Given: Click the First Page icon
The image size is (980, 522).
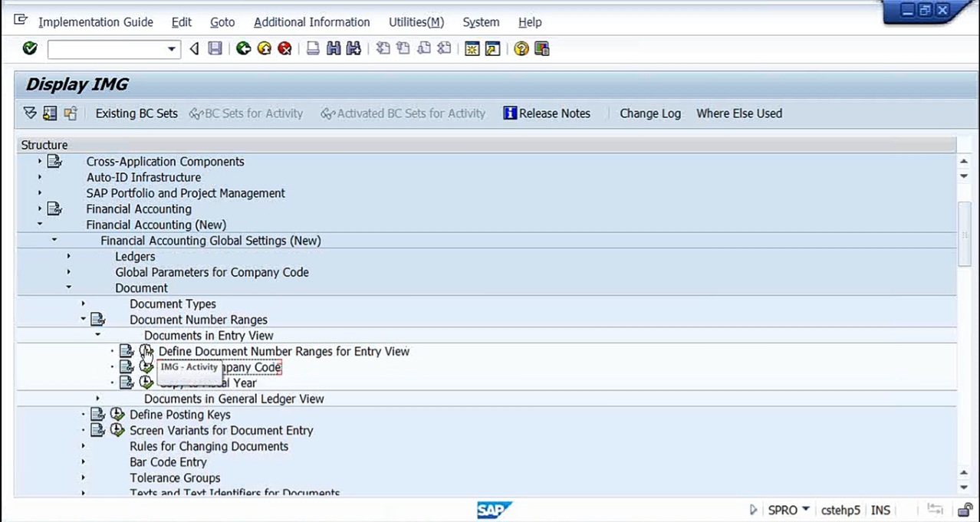Looking at the screenshot, I should coord(383,49).
